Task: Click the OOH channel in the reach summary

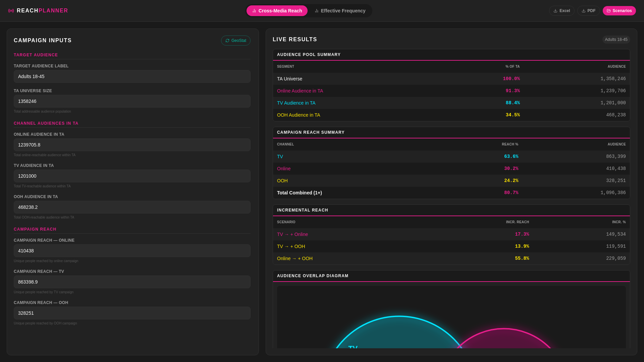Action: click(x=282, y=181)
